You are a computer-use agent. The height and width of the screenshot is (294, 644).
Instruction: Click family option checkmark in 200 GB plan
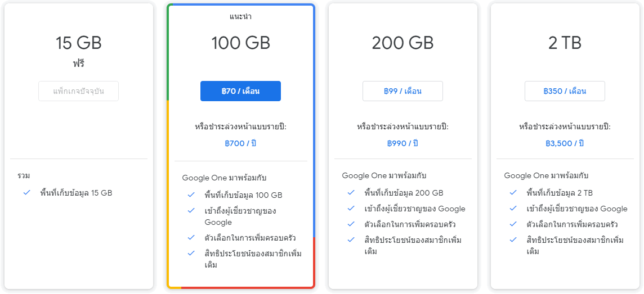pos(351,224)
